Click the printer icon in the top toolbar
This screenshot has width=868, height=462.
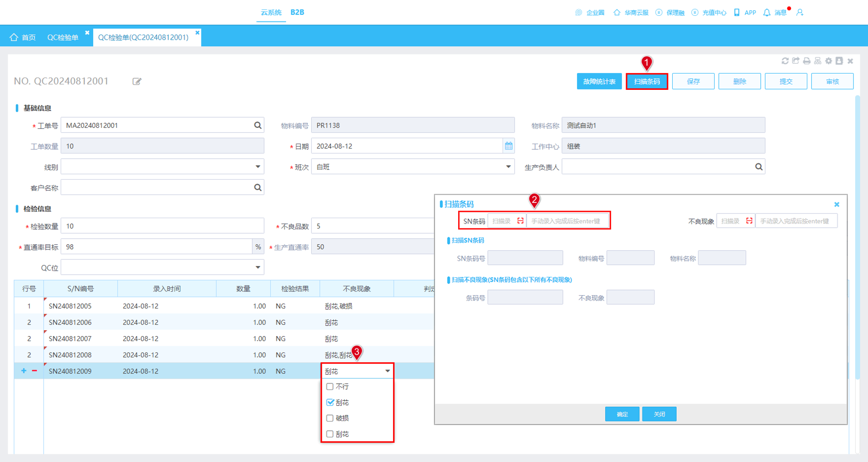[x=806, y=61]
